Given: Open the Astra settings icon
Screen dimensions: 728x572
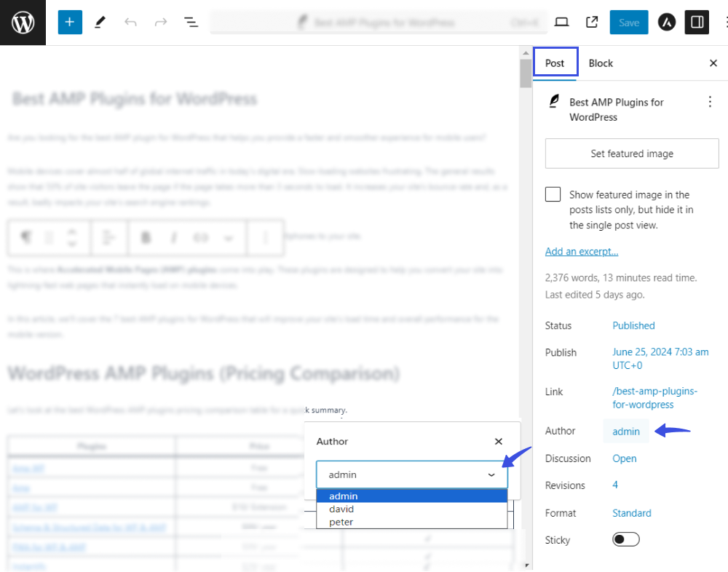Looking at the screenshot, I should (667, 22).
